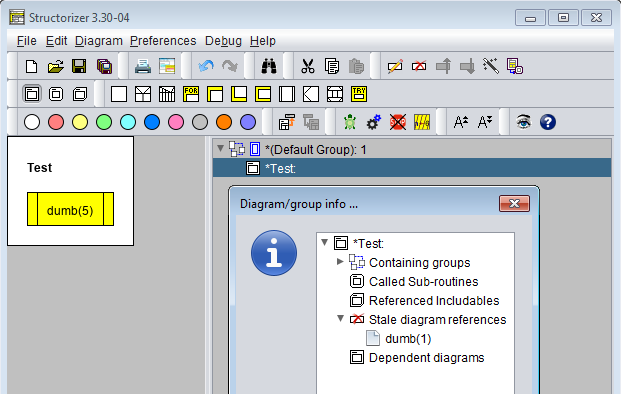Apply orange color to element
Image resolution: width=621 pixels, height=394 pixels.
(x=224, y=122)
